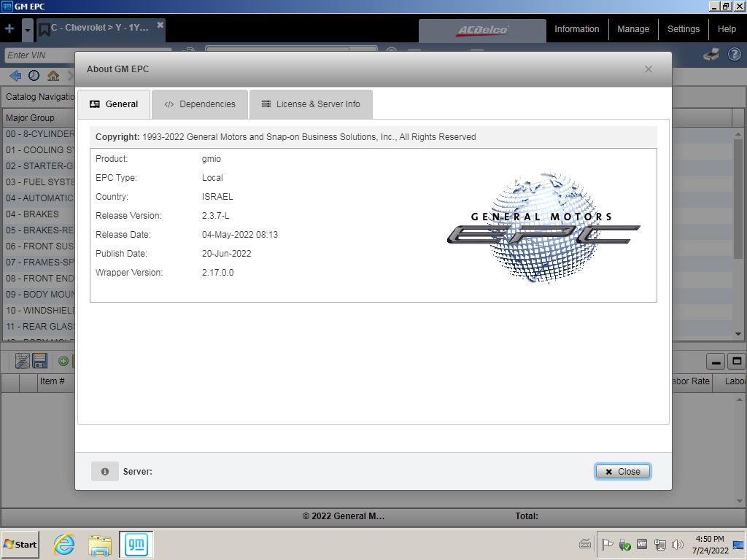Open the Windows Start menu

19,544
